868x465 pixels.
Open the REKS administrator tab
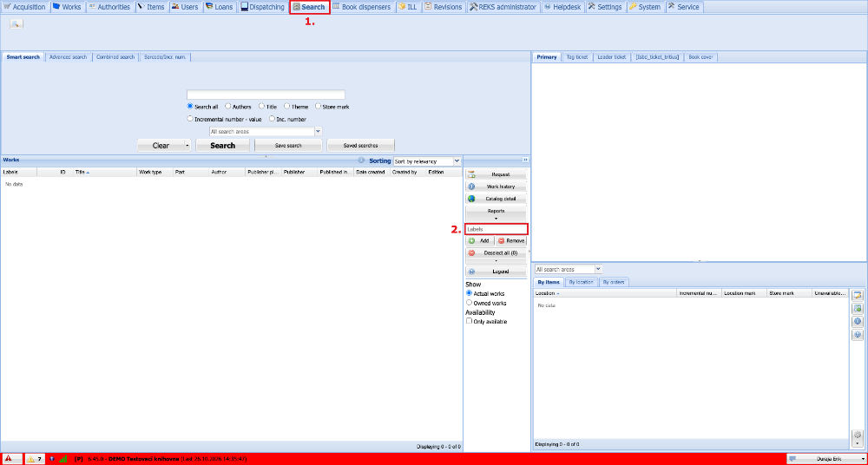[x=503, y=7]
